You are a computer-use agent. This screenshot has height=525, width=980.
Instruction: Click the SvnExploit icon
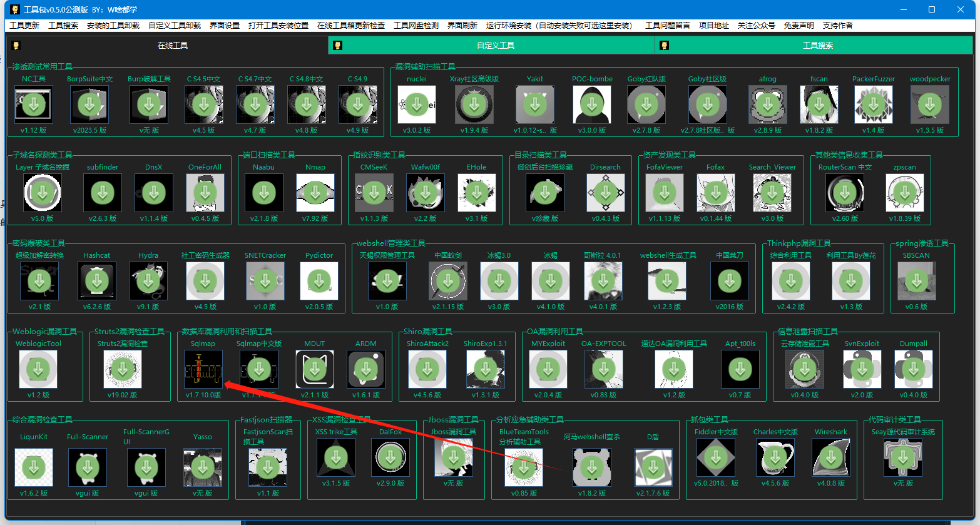pos(862,369)
